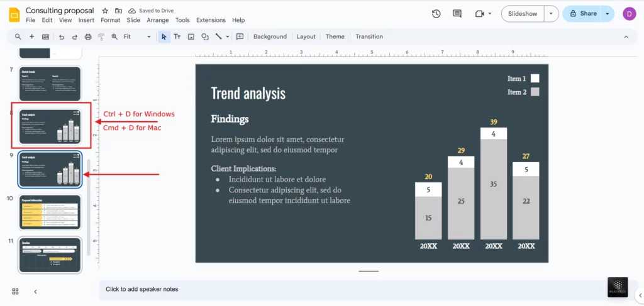Click the Print icon

[88, 37]
